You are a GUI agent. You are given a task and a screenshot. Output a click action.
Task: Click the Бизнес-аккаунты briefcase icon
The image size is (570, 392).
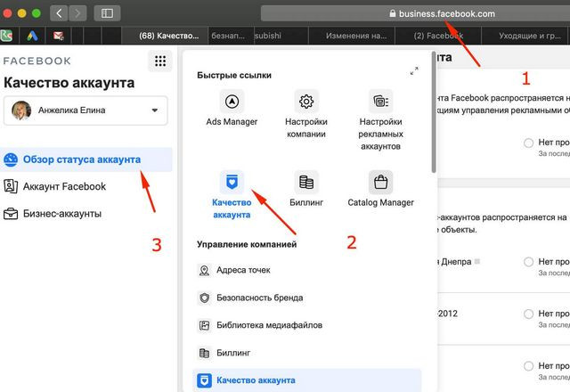11,214
